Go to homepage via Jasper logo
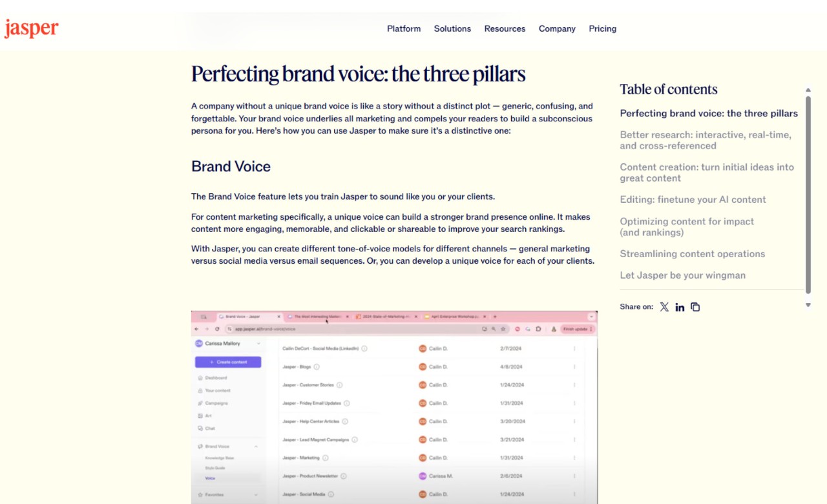827x504 pixels. [31, 28]
